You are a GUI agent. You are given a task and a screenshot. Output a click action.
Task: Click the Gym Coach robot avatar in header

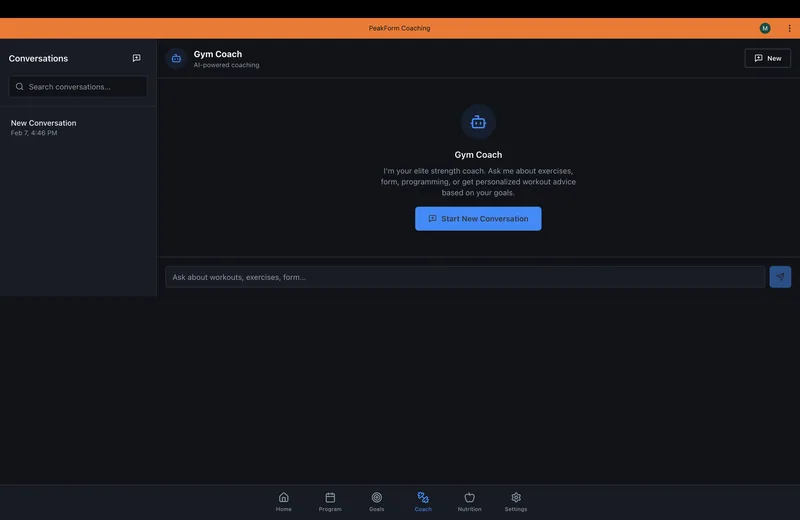[176, 59]
